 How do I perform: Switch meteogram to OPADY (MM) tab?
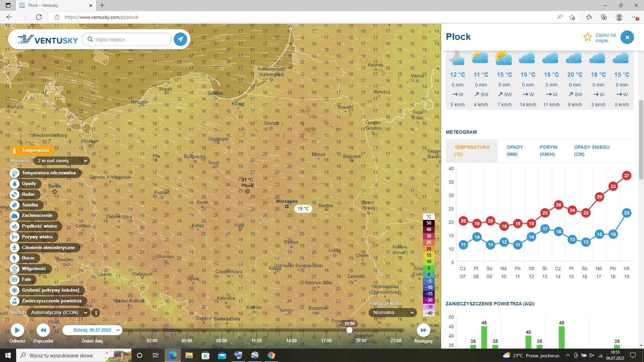point(515,151)
